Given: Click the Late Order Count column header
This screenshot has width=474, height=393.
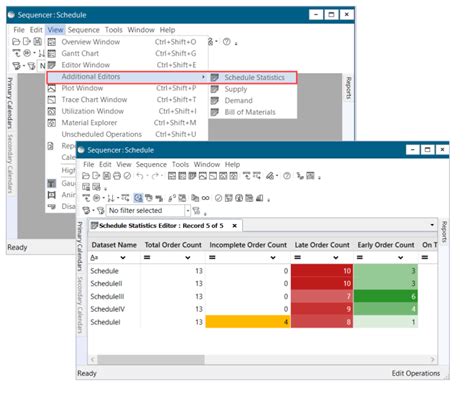Looking at the screenshot, I should pos(322,245).
